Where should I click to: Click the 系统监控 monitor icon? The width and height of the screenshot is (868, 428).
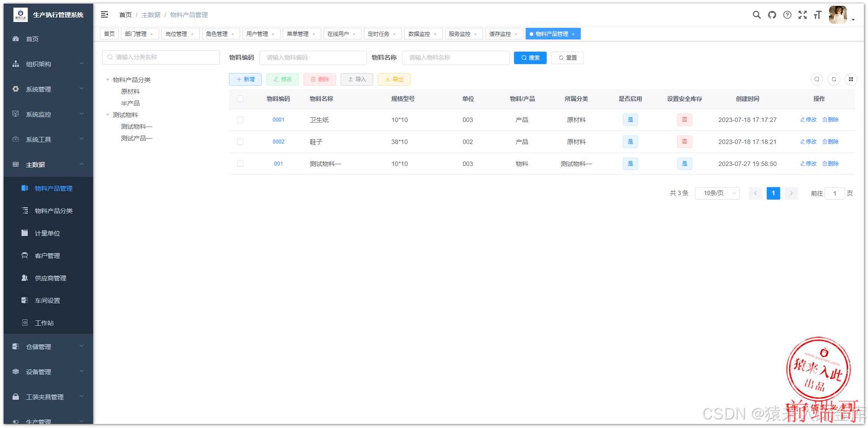16,114
